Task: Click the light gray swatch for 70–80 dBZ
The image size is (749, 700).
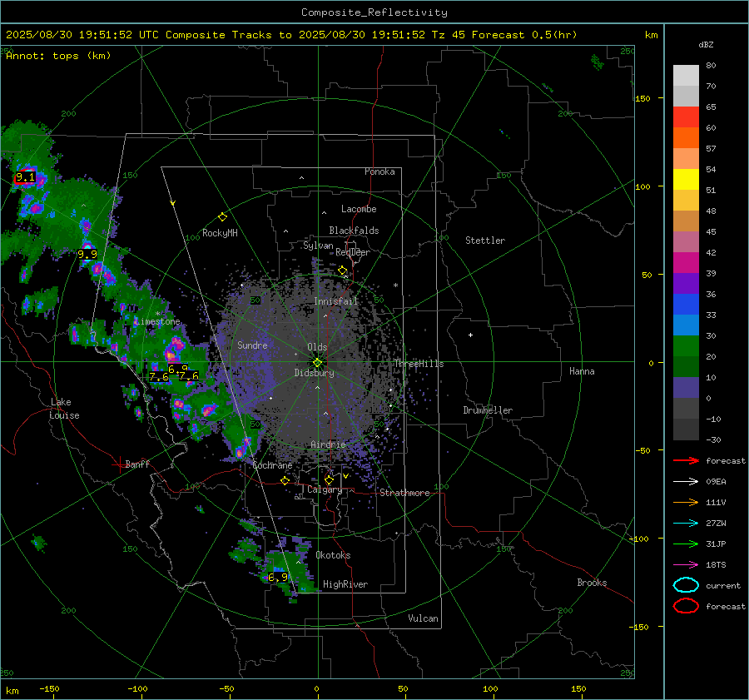Action: click(x=686, y=76)
